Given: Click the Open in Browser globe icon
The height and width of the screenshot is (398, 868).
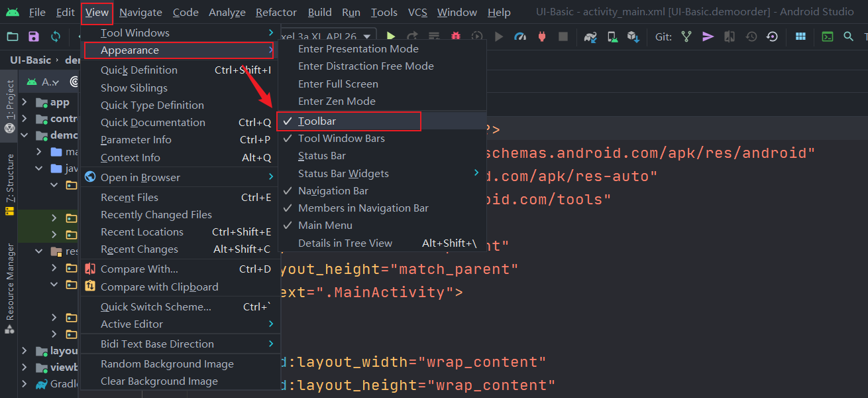Looking at the screenshot, I should pos(89,177).
